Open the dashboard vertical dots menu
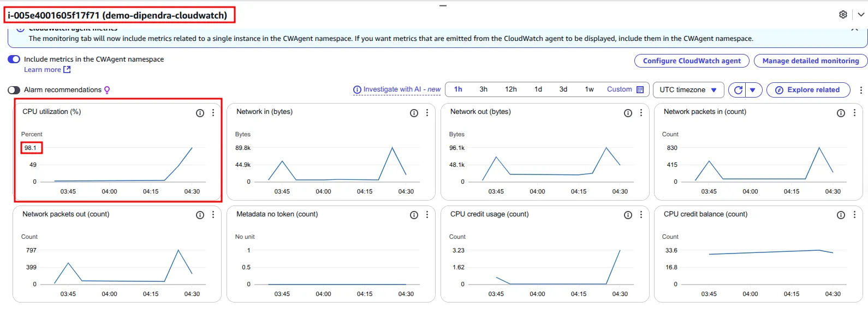The image size is (868, 314). click(861, 90)
